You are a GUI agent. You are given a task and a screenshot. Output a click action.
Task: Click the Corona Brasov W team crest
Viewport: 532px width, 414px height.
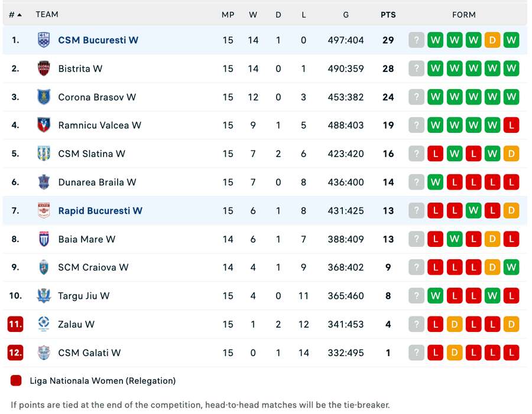tap(44, 97)
